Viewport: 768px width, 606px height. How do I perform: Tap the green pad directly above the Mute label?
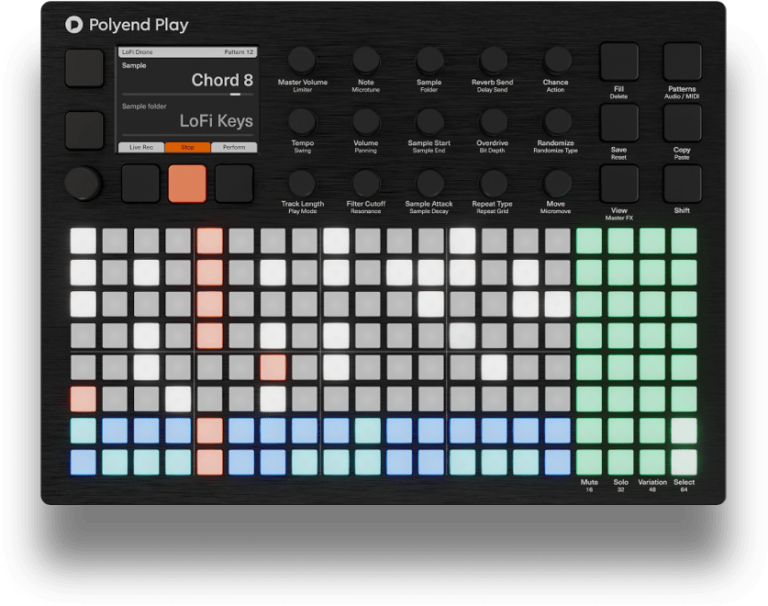click(589, 462)
